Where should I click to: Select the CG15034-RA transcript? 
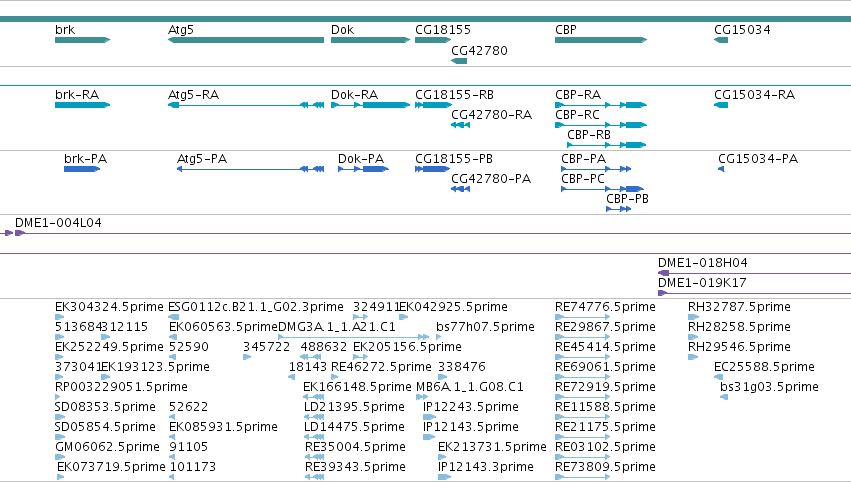pos(721,105)
